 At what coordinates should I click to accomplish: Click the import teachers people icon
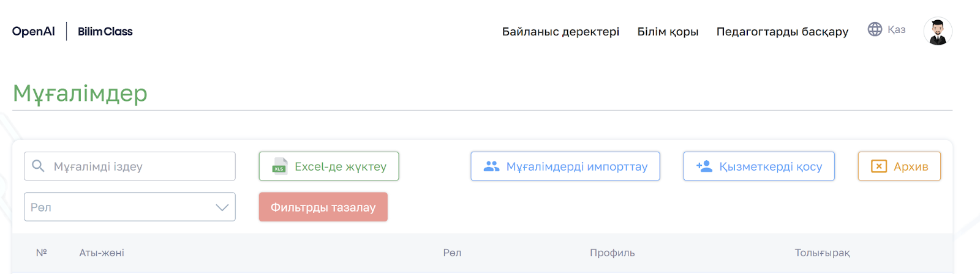491,166
